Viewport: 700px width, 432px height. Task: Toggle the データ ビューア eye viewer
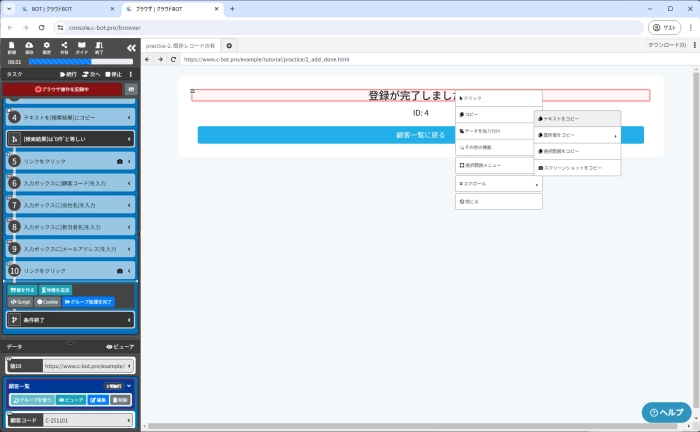pyautogui.click(x=120, y=346)
